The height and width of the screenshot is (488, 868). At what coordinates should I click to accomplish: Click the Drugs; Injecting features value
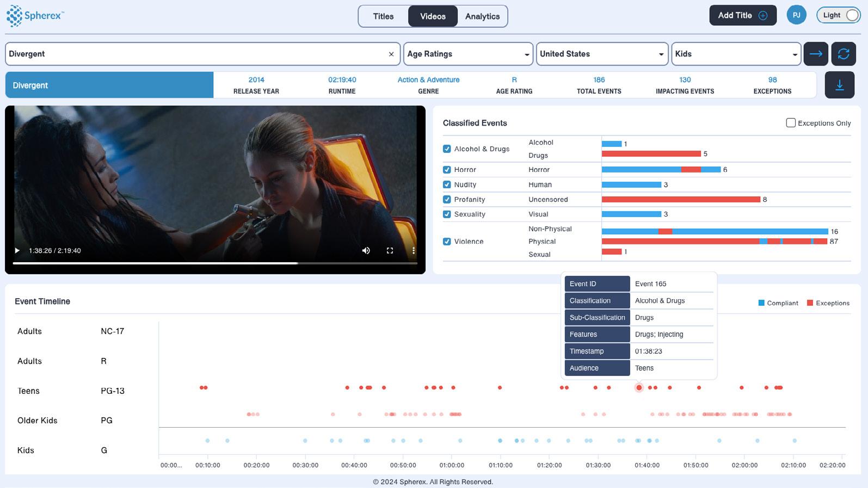659,335
